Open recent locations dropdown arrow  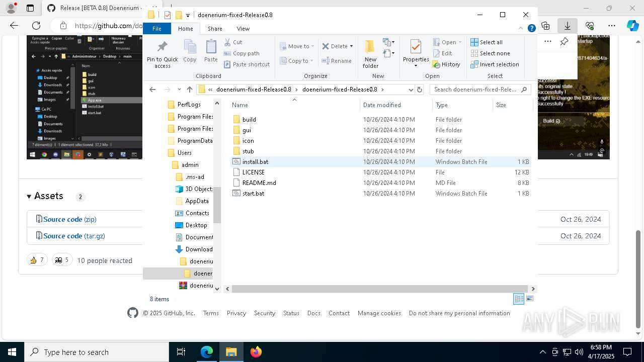(x=179, y=89)
